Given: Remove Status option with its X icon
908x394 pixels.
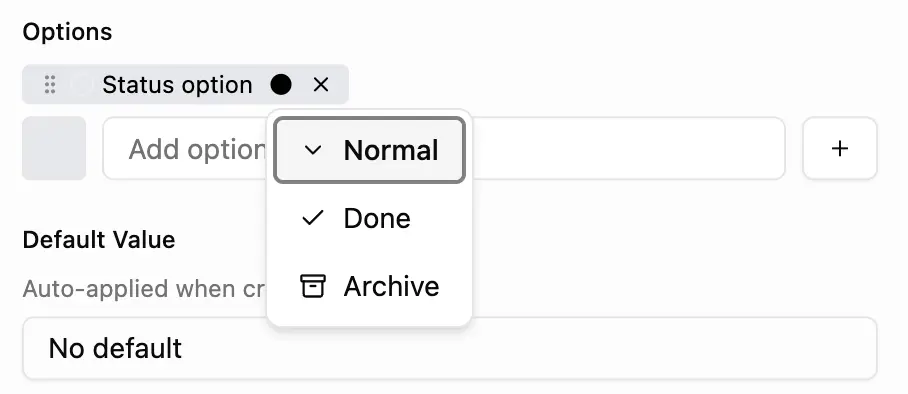Looking at the screenshot, I should [x=321, y=85].
